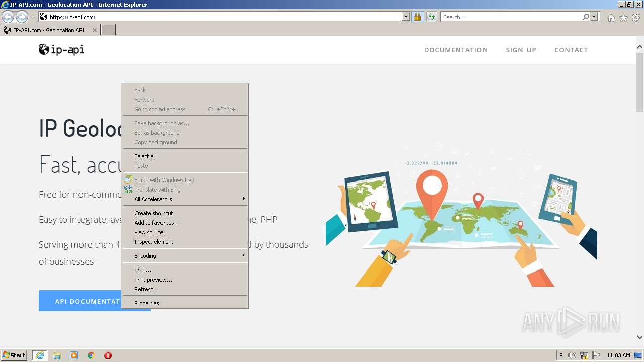Image resolution: width=644 pixels, height=362 pixels.
Task: Click the volume speaker tray icon
Action: [x=572, y=355]
